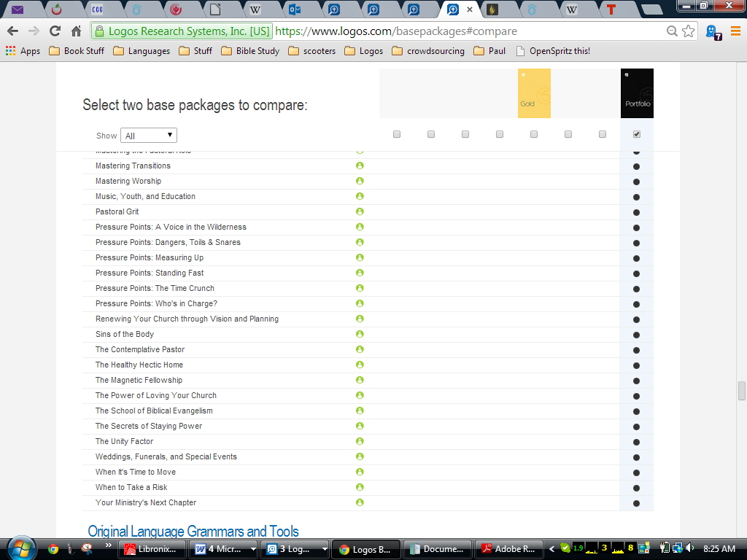
Task: Open the Adobe Reader taskbar button
Action: (x=510, y=549)
